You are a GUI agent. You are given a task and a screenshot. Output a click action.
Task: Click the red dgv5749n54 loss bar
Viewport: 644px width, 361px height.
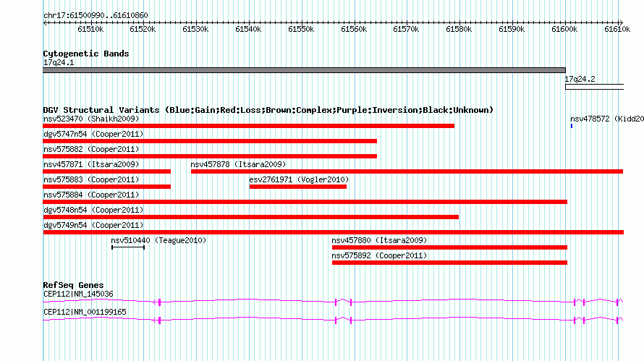click(333, 232)
